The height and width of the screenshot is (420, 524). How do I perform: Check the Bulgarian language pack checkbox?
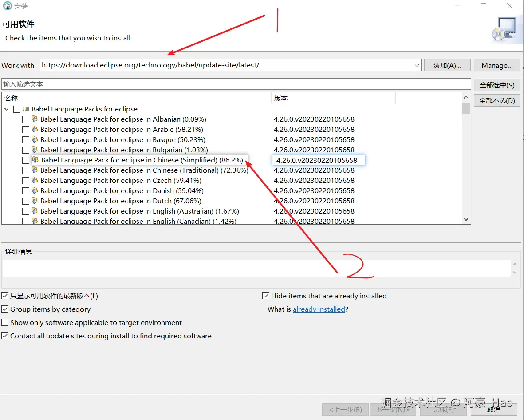tap(26, 150)
